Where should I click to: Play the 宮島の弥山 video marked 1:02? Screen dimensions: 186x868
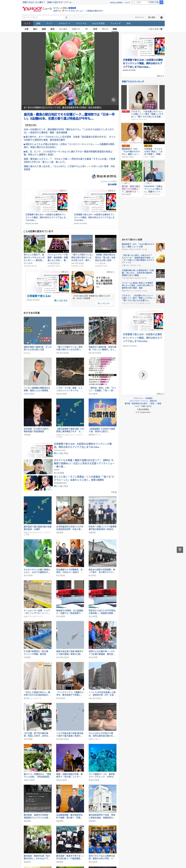point(106,244)
